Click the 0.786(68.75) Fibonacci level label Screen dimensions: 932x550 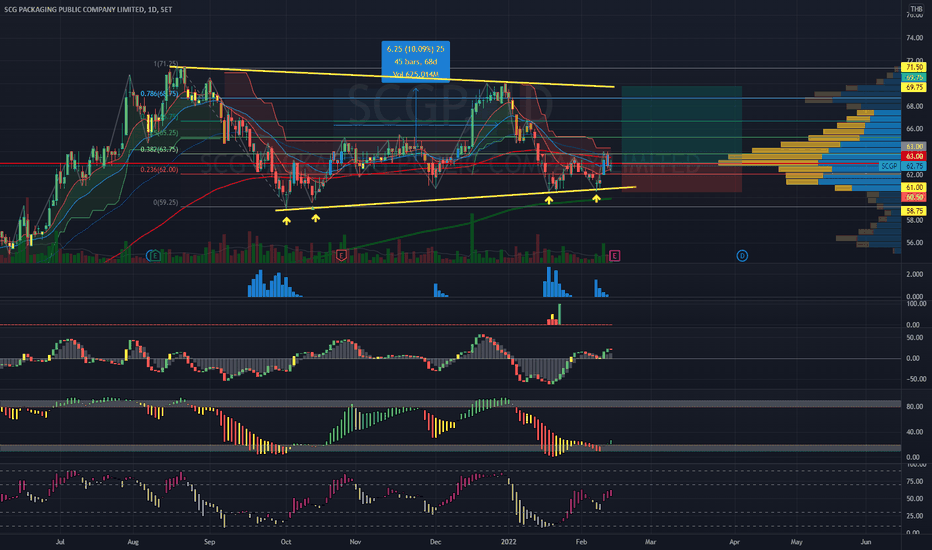pos(159,94)
